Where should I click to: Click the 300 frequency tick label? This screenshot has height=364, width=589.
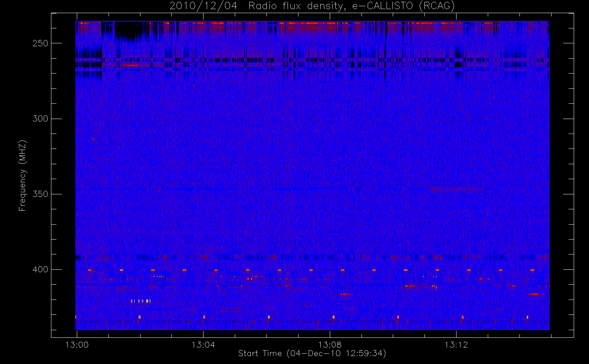pos(40,119)
